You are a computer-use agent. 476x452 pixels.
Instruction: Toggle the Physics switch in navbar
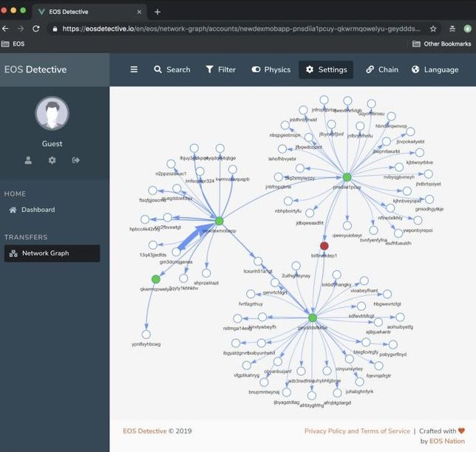click(271, 69)
